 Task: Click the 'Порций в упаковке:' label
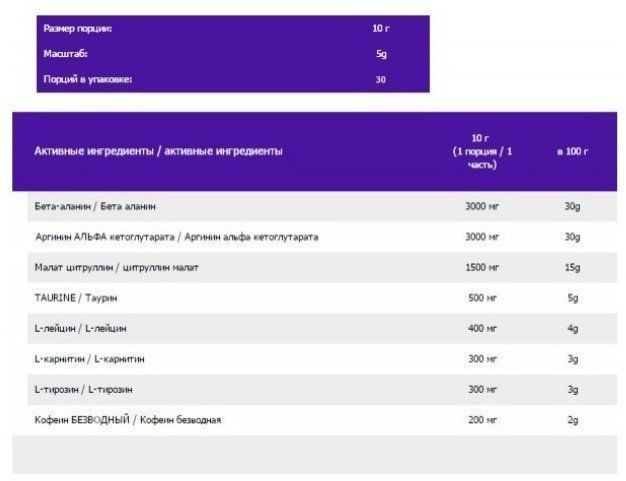pyautogui.click(x=87, y=79)
